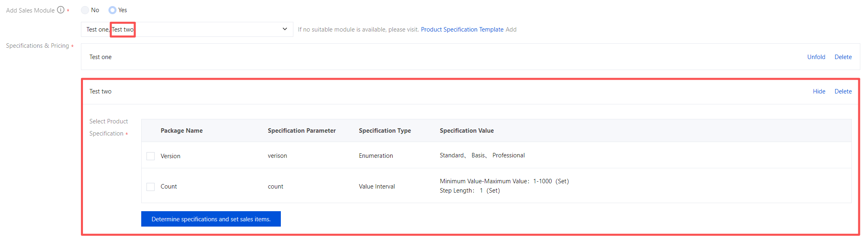
Task: Click Set next to Step Length
Action: tap(493, 191)
